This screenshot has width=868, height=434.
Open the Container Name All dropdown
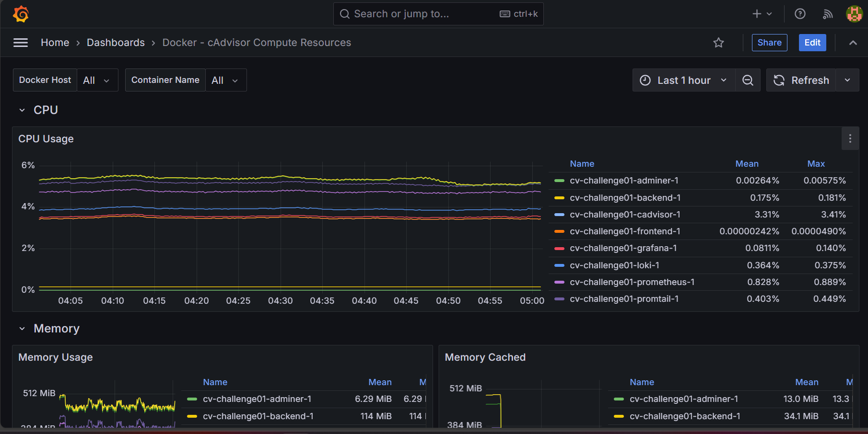point(226,80)
